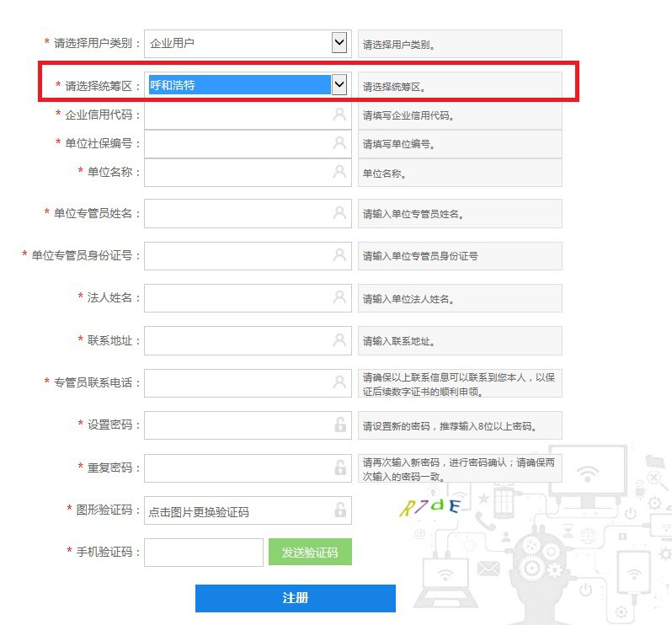This screenshot has width=672, height=625.
Task: Focus the 专管员联系电话 input field
Action: point(237,382)
